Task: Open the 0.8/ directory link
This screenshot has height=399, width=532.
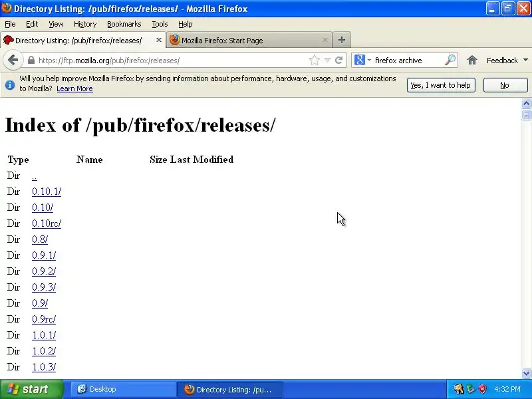Action: (x=40, y=239)
